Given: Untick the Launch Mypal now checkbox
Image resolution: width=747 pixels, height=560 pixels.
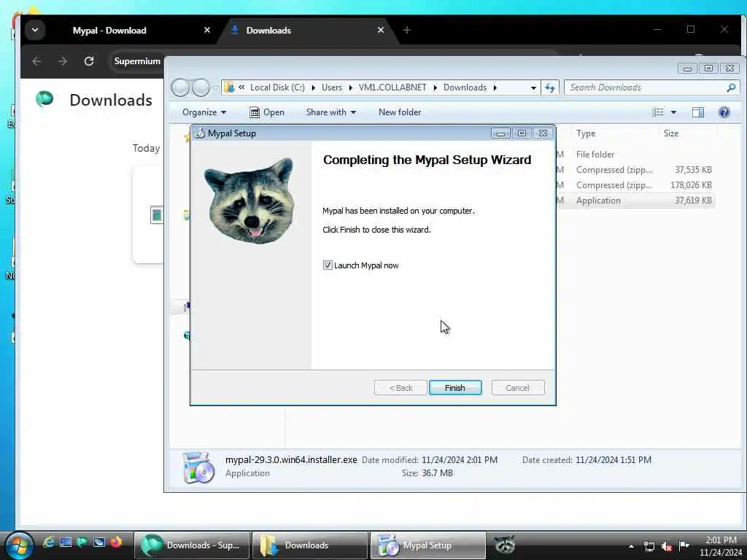Looking at the screenshot, I should point(328,265).
